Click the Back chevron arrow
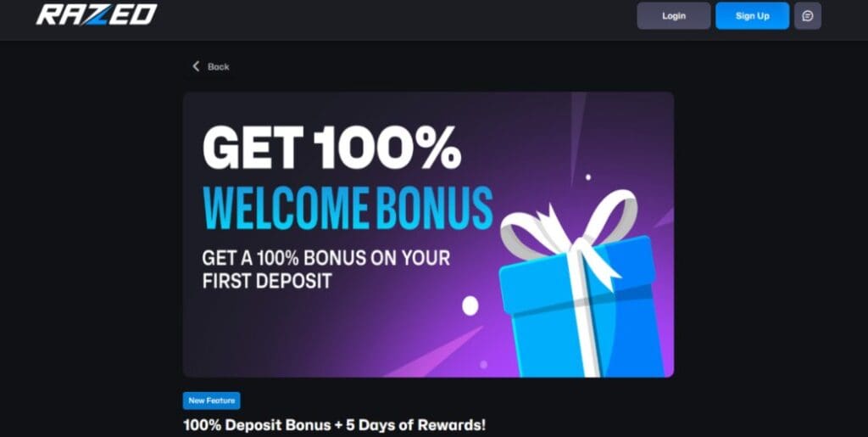 (196, 66)
